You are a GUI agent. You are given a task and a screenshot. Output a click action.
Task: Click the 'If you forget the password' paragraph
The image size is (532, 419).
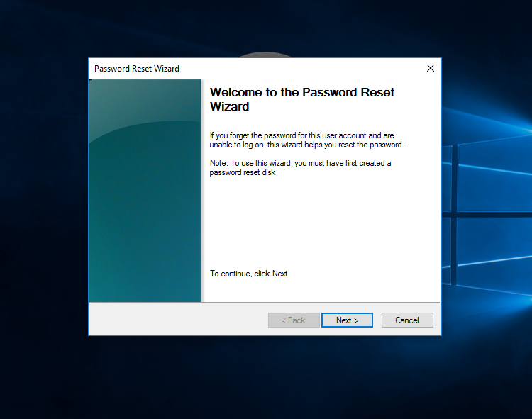tap(306, 140)
